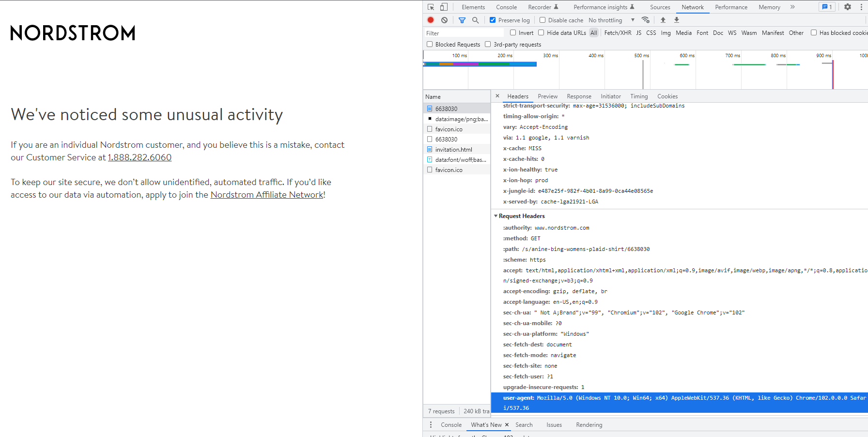Enable the Has blocked cookies checkbox
868x437 pixels.
click(x=814, y=32)
